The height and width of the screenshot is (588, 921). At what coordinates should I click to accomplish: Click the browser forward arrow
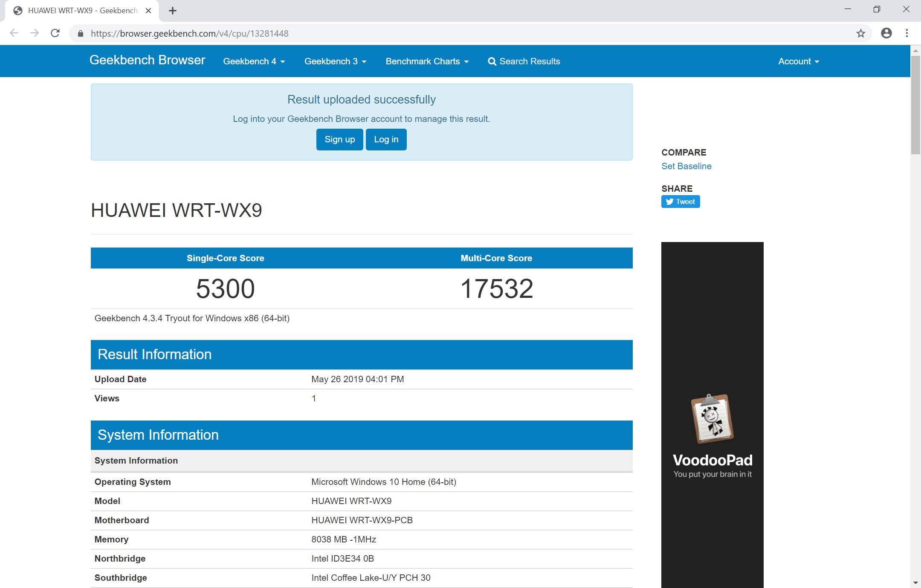point(35,33)
